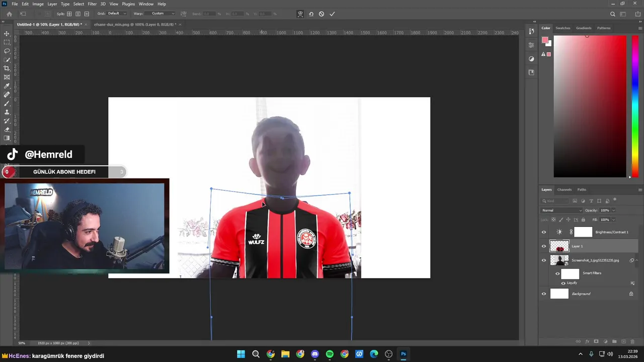Hide the Screenshot_1.jpg512351235.jpg layer
Viewport: 644px width, 362px height.
[543, 260]
